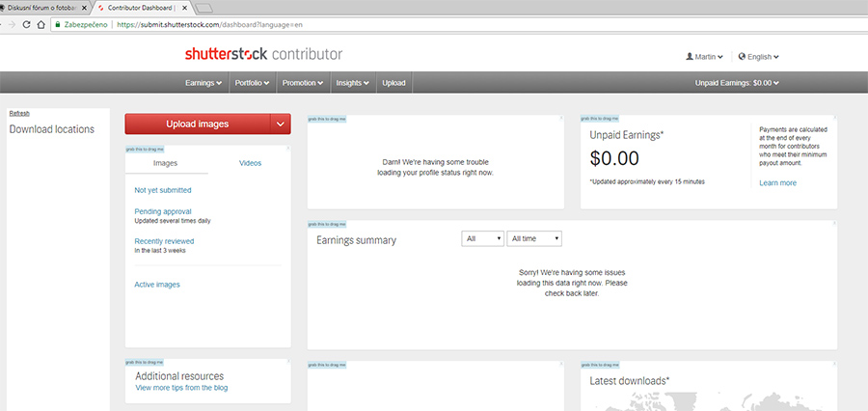
Task: Click the 'Updated several times daily' note
Action: tap(173, 221)
